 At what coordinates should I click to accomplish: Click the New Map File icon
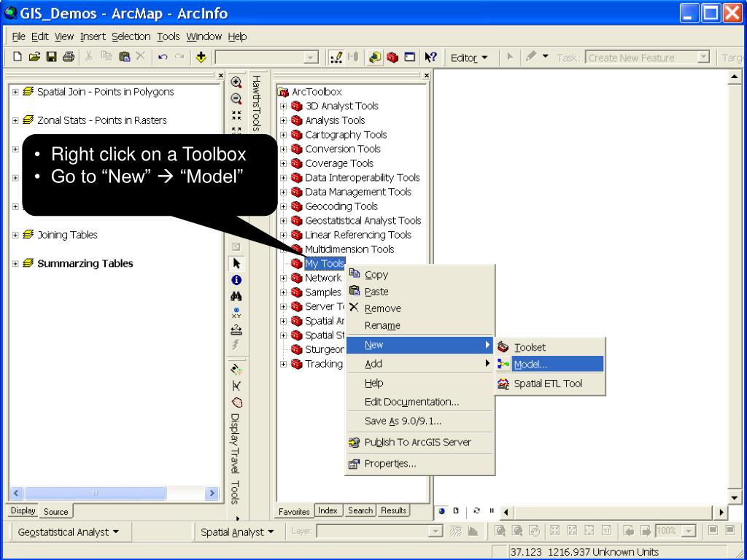(18, 57)
